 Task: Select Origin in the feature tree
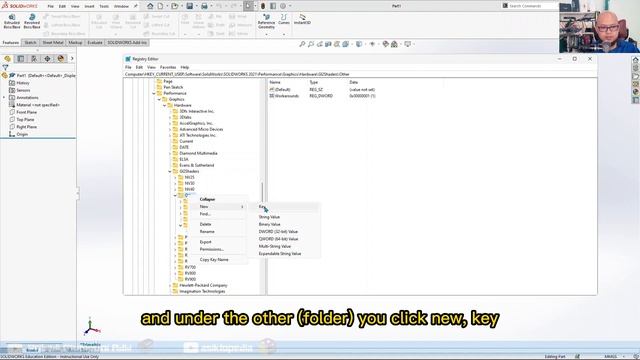pos(22,134)
